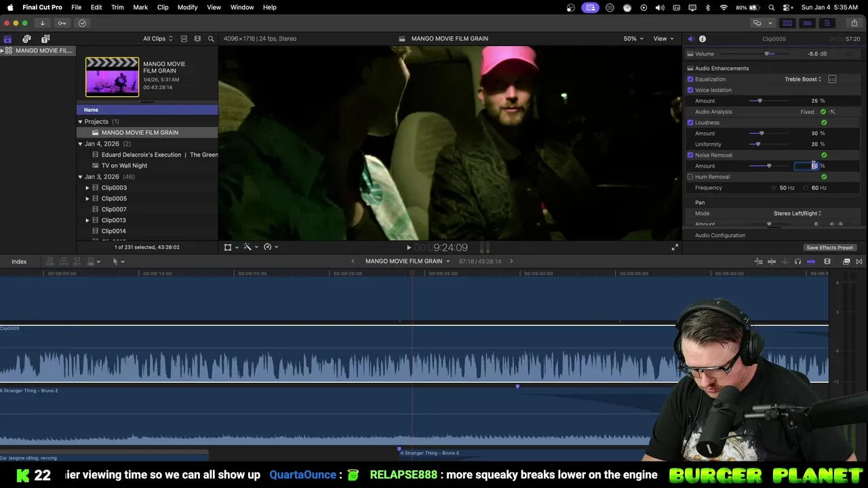
Task: Show the Transitions browser icon
Action: pos(860,262)
